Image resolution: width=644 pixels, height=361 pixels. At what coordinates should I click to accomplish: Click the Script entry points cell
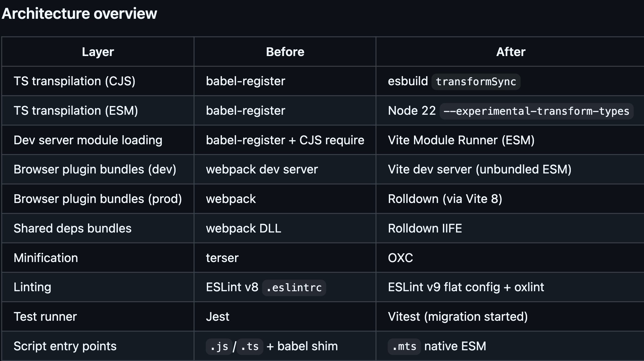(x=65, y=346)
